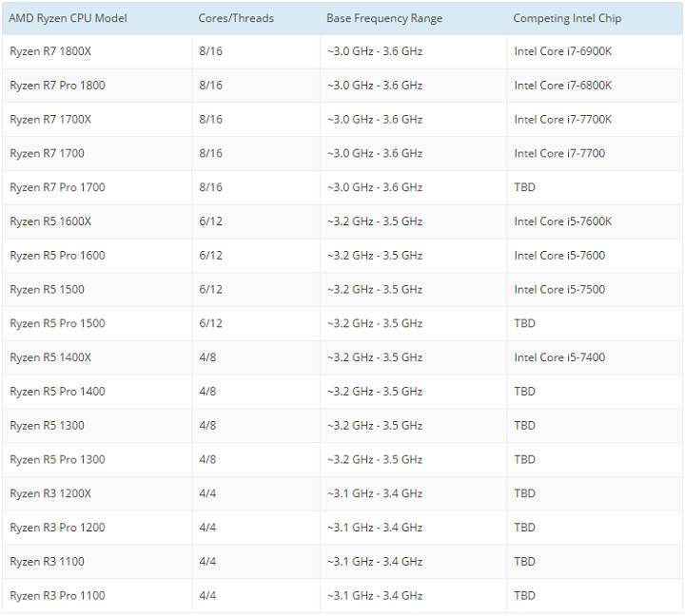Click 'Intel Core i7-6800K' cell
685x616 pixels.
coord(595,86)
